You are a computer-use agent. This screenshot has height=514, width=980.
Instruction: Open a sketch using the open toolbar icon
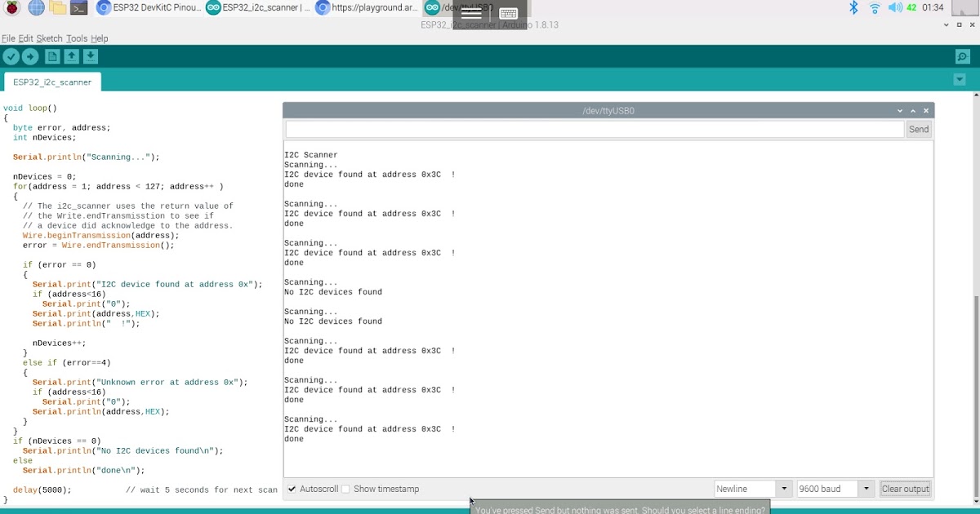[71, 56]
